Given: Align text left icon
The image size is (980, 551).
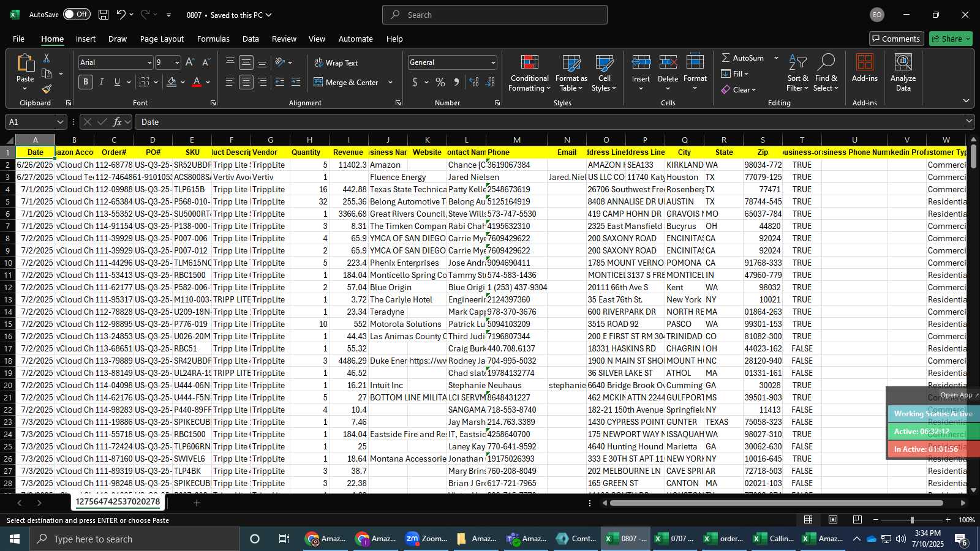Looking at the screenshot, I should 230,82.
